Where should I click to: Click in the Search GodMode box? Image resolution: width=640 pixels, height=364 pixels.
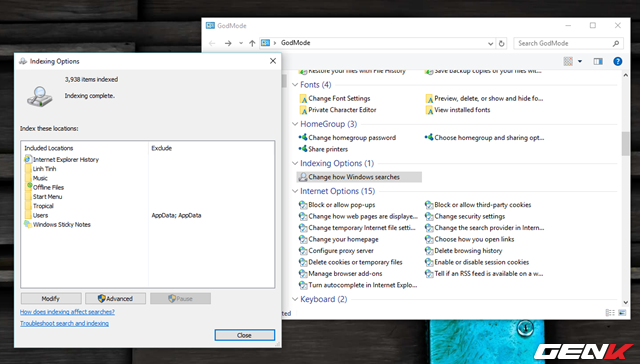pyautogui.click(x=563, y=43)
